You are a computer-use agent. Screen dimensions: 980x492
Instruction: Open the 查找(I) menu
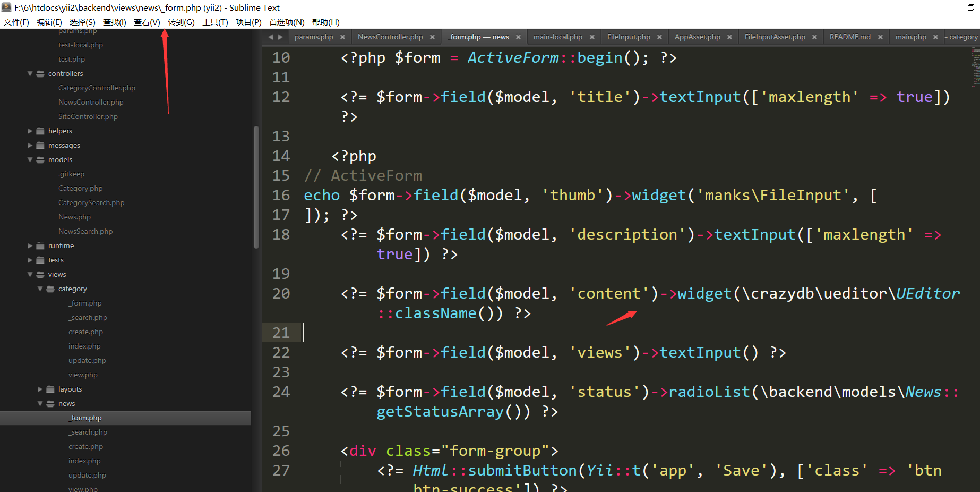(x=115, y=22)
